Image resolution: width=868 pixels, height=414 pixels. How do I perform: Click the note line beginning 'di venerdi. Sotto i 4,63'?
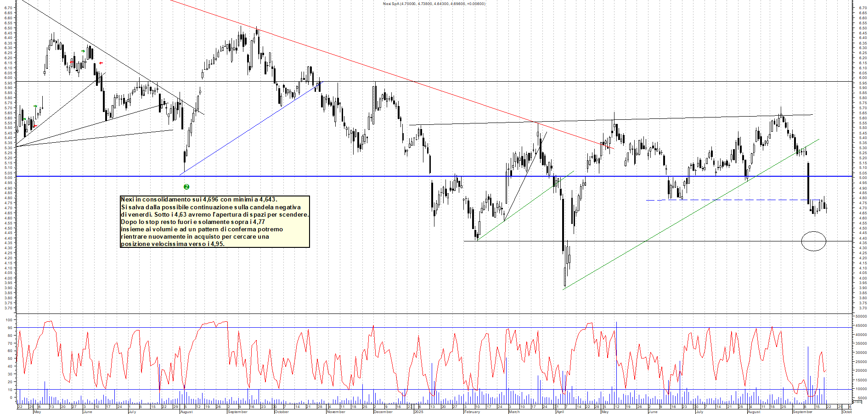coord(215,214)
